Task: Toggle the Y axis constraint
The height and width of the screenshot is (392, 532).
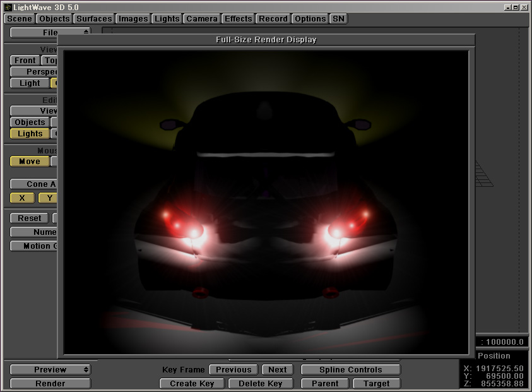Action: pos(48,198)
